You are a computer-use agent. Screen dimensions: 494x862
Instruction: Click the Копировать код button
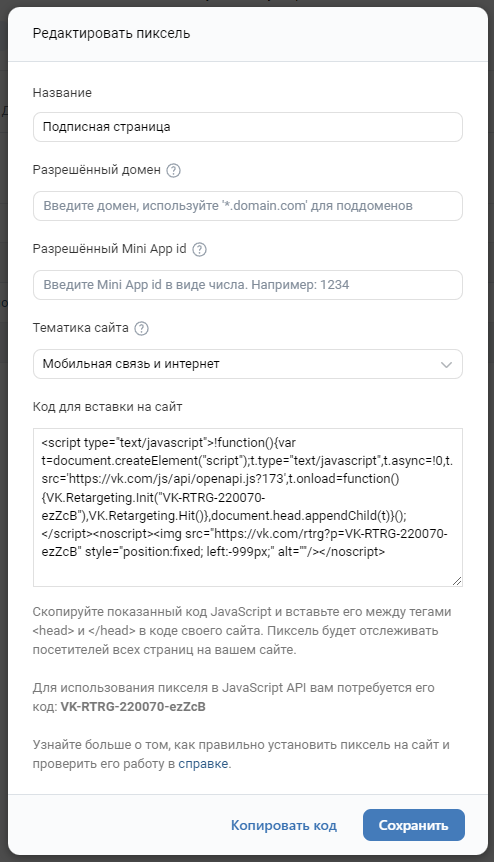[x=284, y=825]
